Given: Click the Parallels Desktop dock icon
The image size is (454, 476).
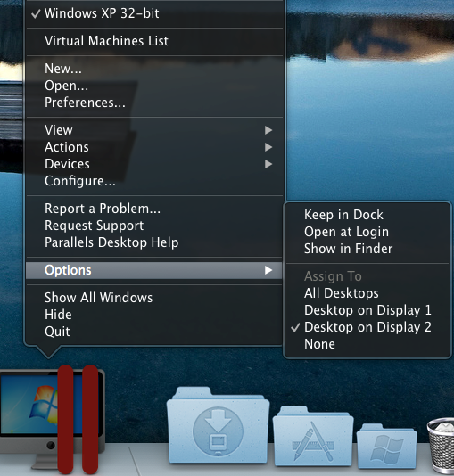Looking at the screenshot, I should [x=53, y=420].
